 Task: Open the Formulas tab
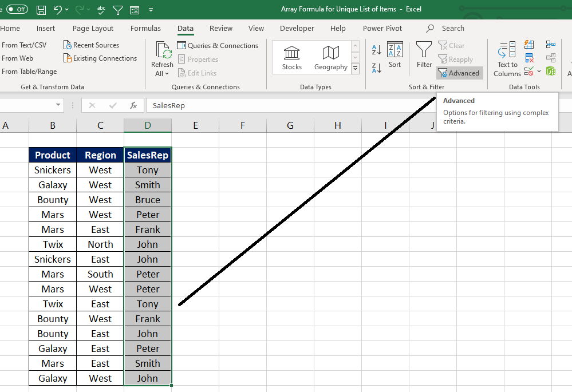coord(145,29)
